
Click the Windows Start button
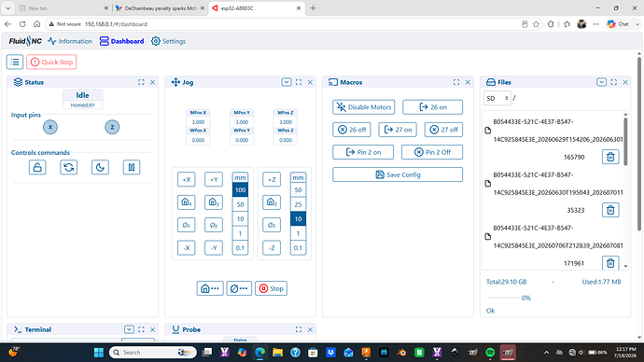[x=99, y=352]
